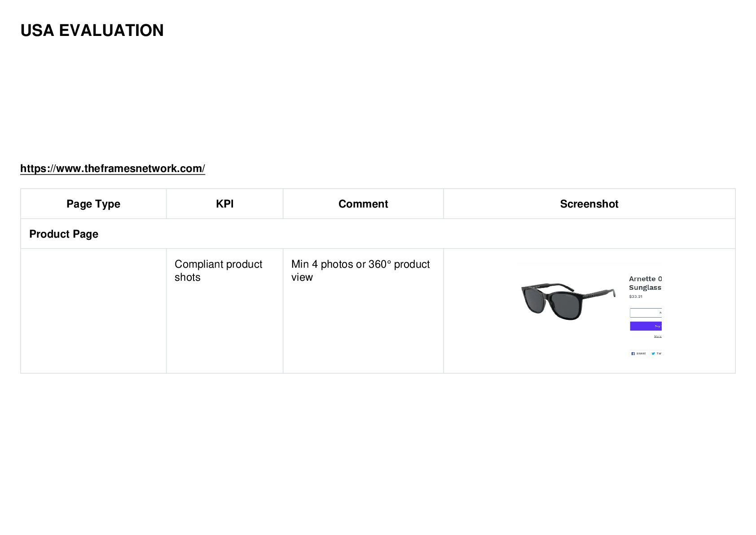
Task: Select the USA EVALUATION heading
Action: tap(92, 31)
